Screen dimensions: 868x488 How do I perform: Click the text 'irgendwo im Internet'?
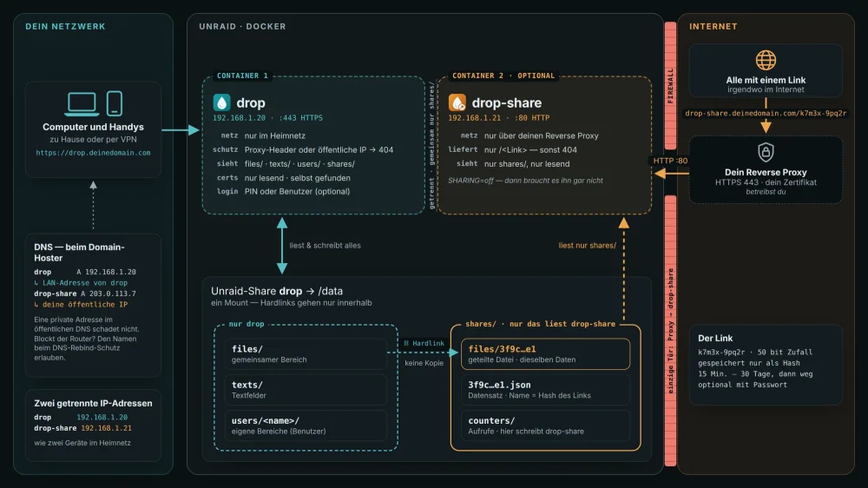[x=766, y=89]
